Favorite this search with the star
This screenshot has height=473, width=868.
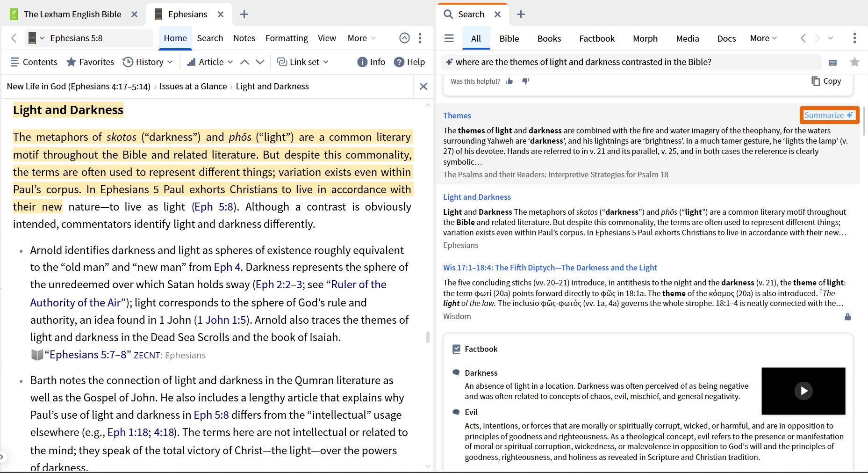(x=854, y=62)
